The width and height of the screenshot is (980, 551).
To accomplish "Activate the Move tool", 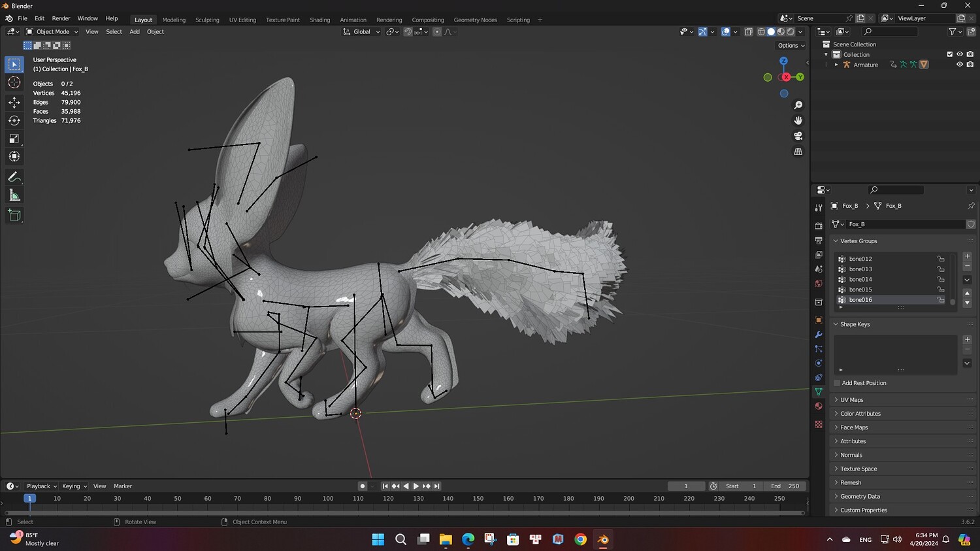I will coord(14,103).
